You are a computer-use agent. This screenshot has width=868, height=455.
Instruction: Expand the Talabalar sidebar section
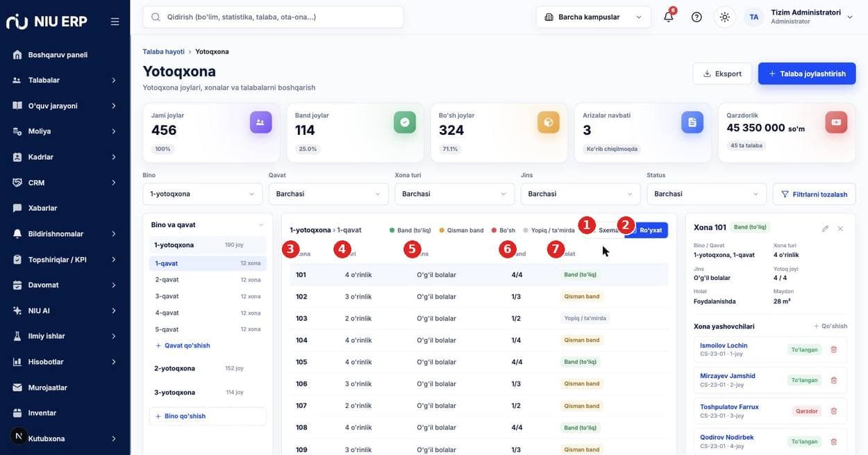point(65,80)
